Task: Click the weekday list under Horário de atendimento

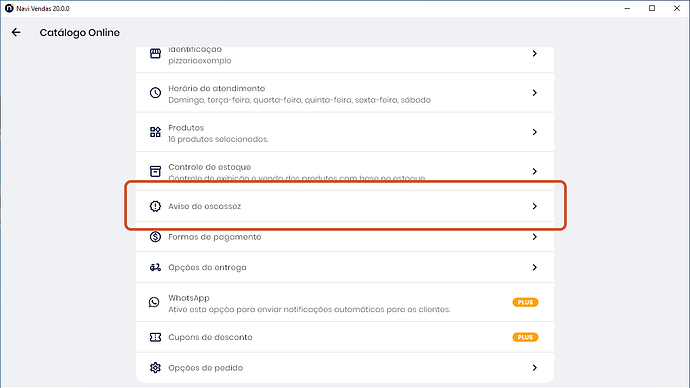Action: coord(300,100)
